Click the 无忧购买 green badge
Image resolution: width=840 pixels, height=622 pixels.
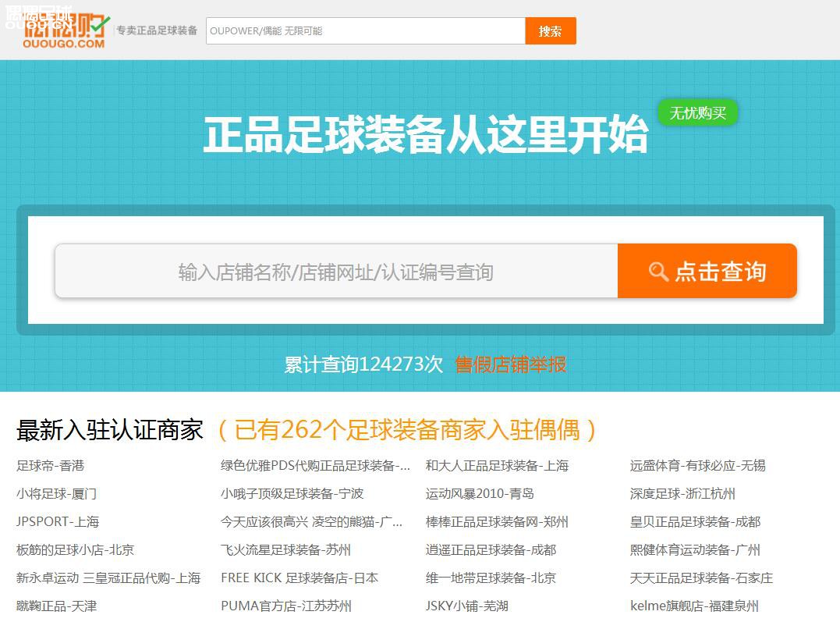[x=697, y=112]
